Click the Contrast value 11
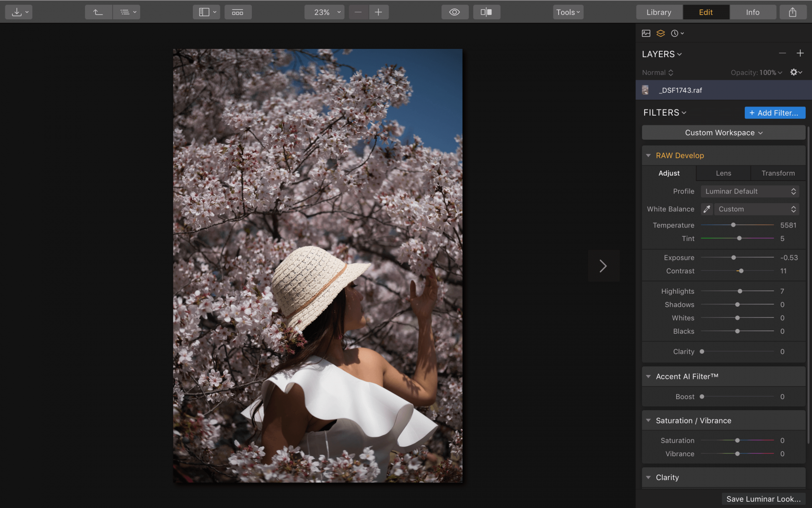This screenshot has height=508, width=812. (x=783, y=271)
